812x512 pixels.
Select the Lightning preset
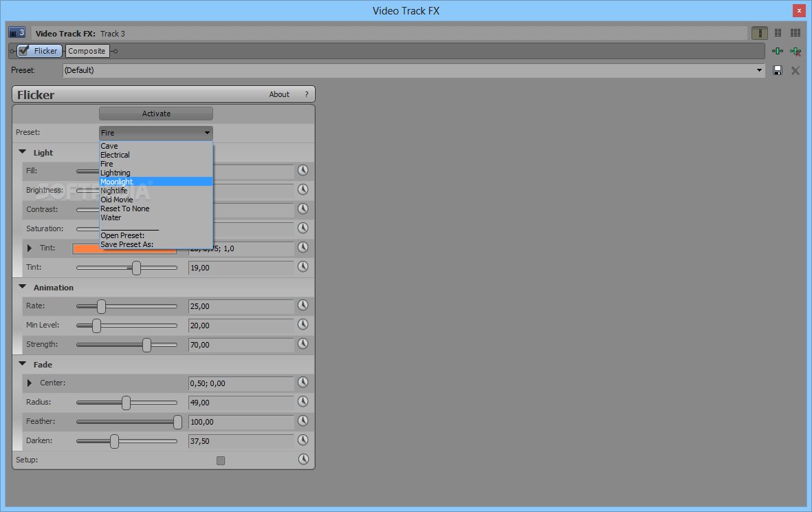(x=156, y=173)
